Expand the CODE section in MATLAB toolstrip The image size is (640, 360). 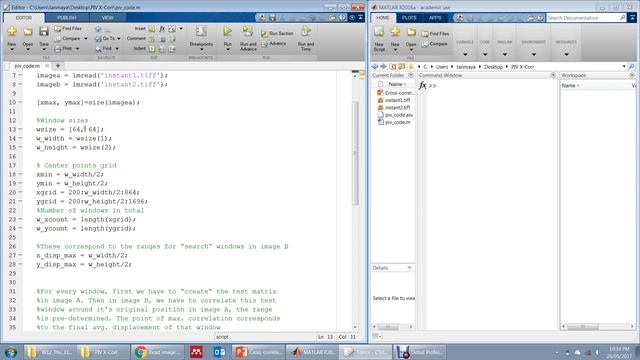point(484,54)
